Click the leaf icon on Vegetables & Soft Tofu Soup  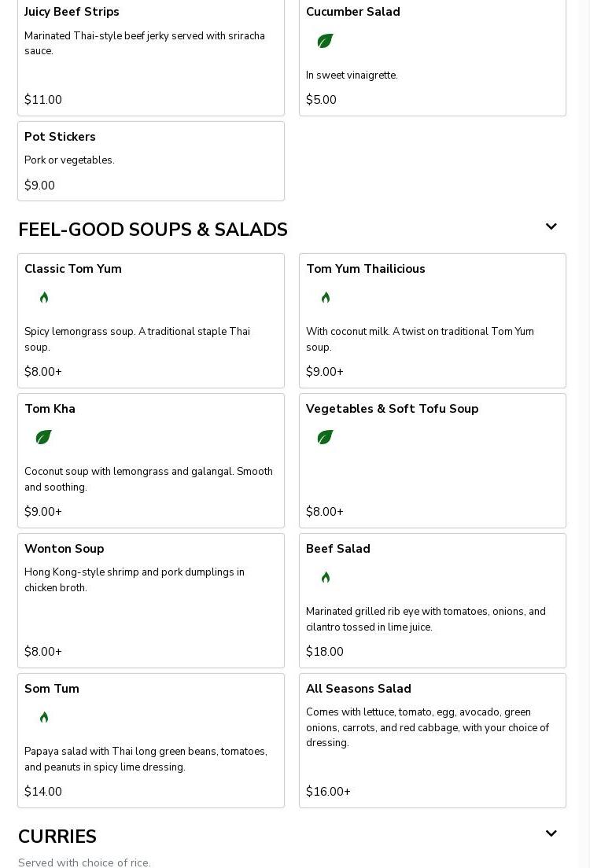(x=325, y=437)
